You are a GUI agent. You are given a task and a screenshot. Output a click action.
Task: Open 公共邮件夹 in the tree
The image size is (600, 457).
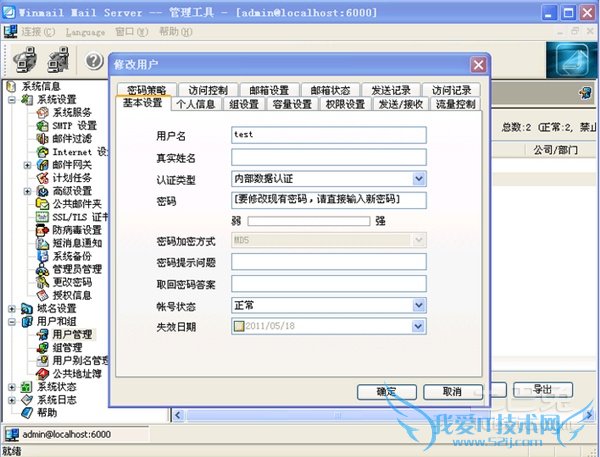(x=77, y=204)
